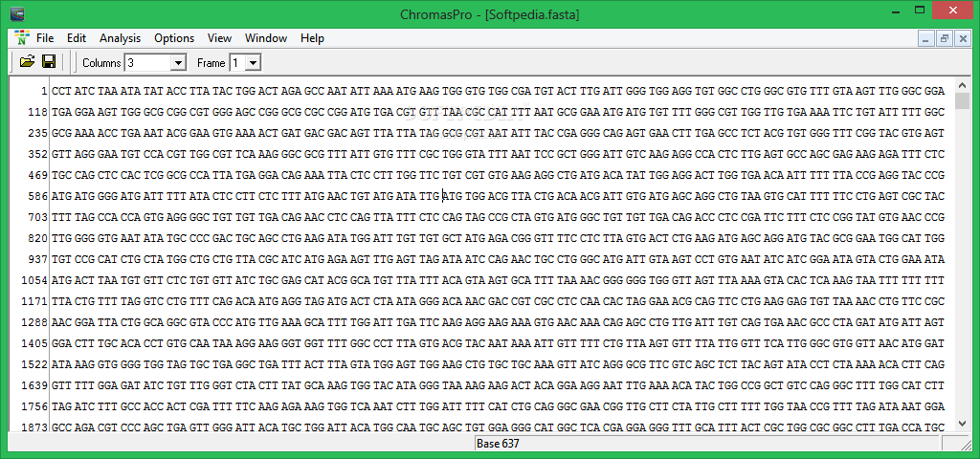
Task: Click the 'Base 637' status bar entry
Action: point(498,444)
